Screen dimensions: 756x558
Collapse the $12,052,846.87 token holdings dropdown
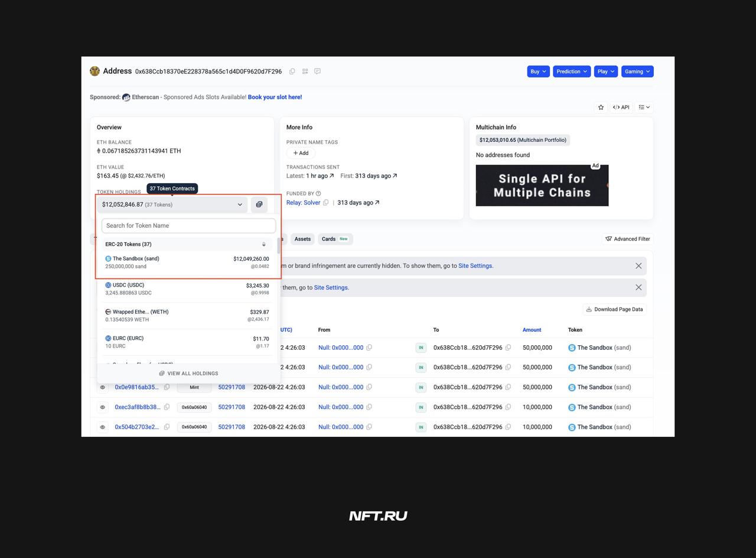(x=172, y=205)
